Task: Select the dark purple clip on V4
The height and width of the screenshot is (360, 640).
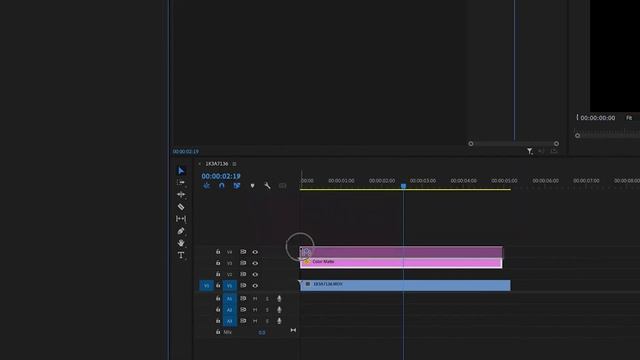Action: 401,252
